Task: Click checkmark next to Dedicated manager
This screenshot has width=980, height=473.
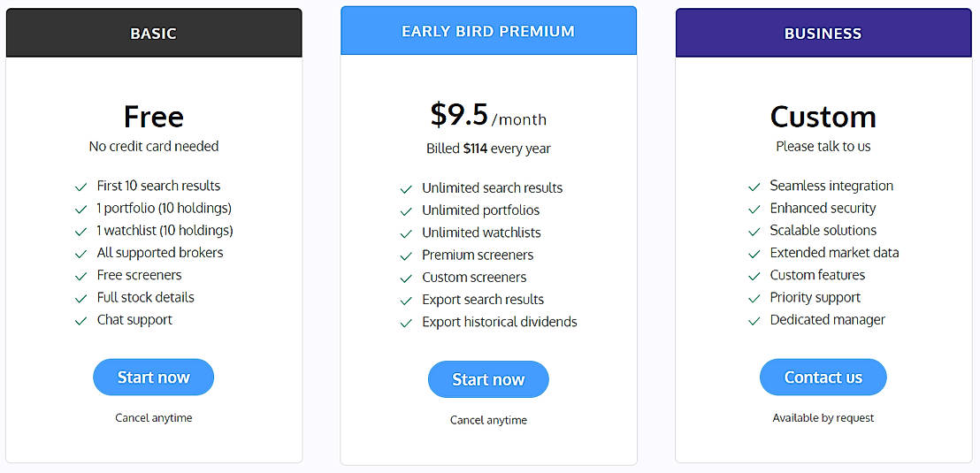Action: pos(754,321)
